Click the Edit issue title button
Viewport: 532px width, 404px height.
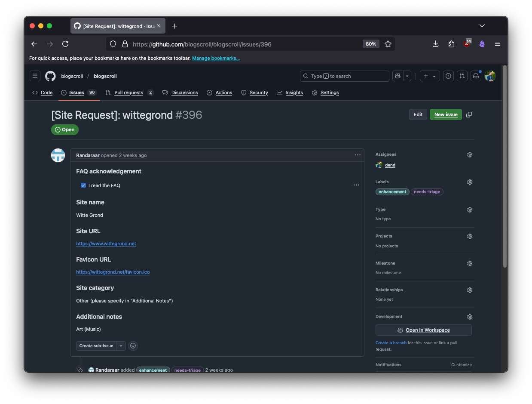click(x=418, y=114)
